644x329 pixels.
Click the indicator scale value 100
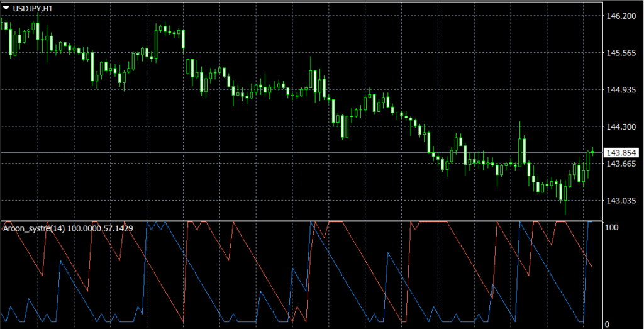pyautogui.click(x=613, y=227)
